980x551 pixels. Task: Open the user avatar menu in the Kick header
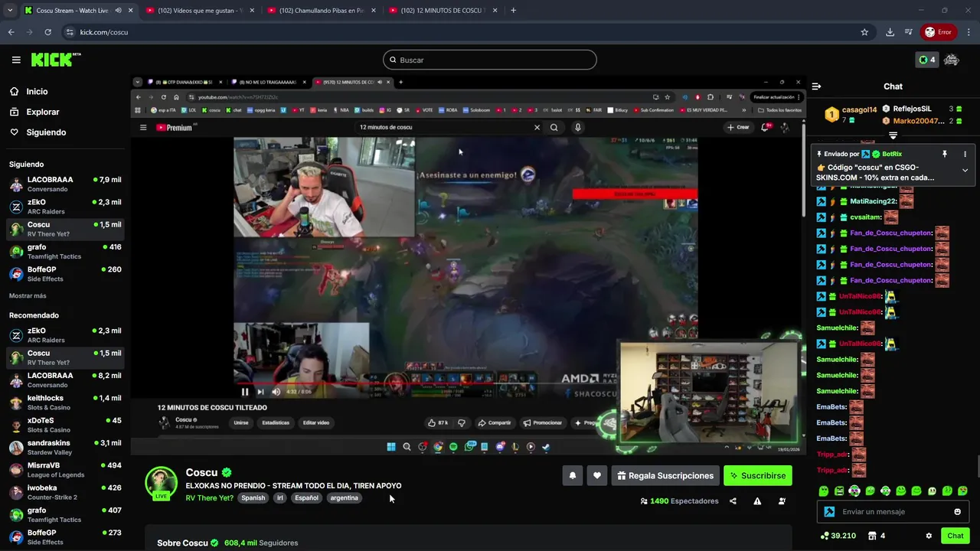[952, 60]
